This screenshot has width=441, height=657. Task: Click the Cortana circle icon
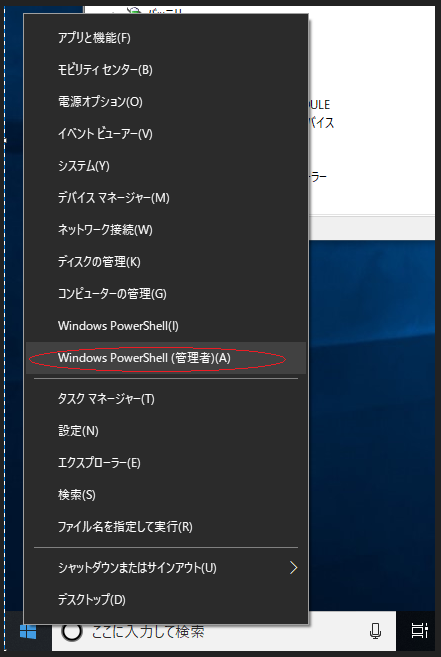[x=72, y=631]
